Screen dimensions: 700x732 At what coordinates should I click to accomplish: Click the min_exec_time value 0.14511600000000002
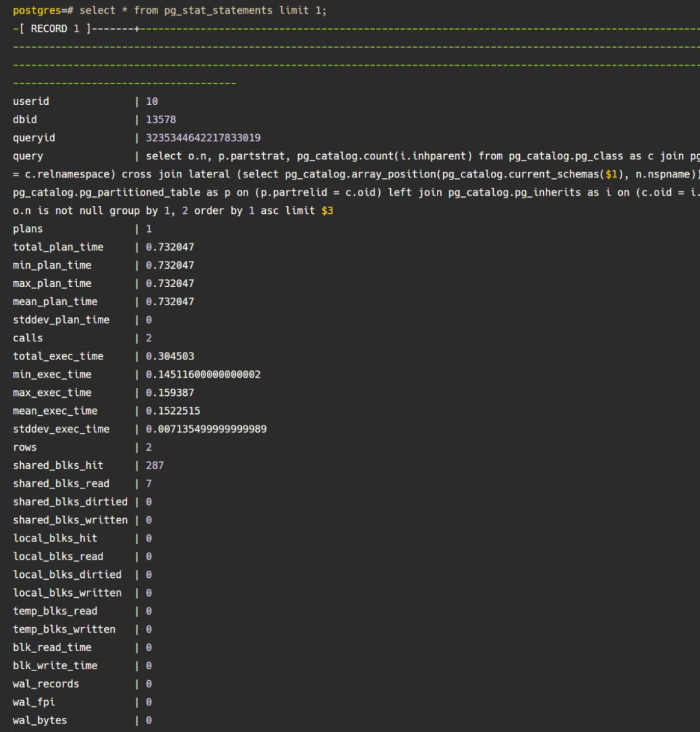(x=203, y=374)
